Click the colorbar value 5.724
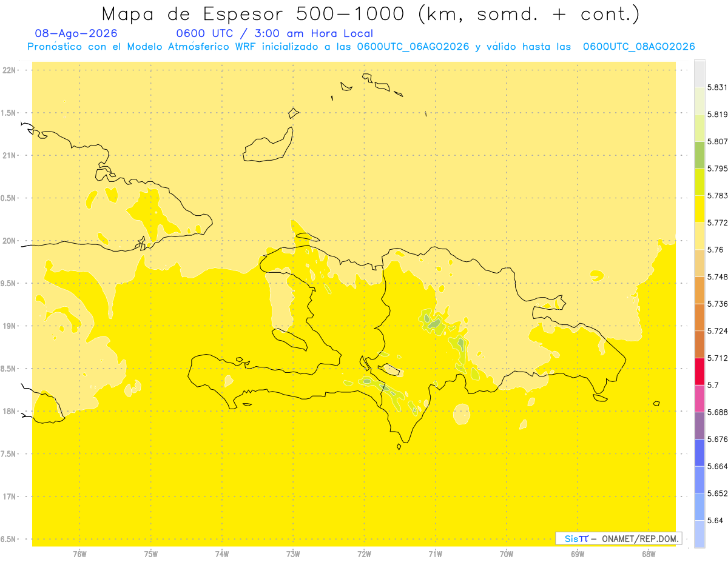 click(718, 331)
